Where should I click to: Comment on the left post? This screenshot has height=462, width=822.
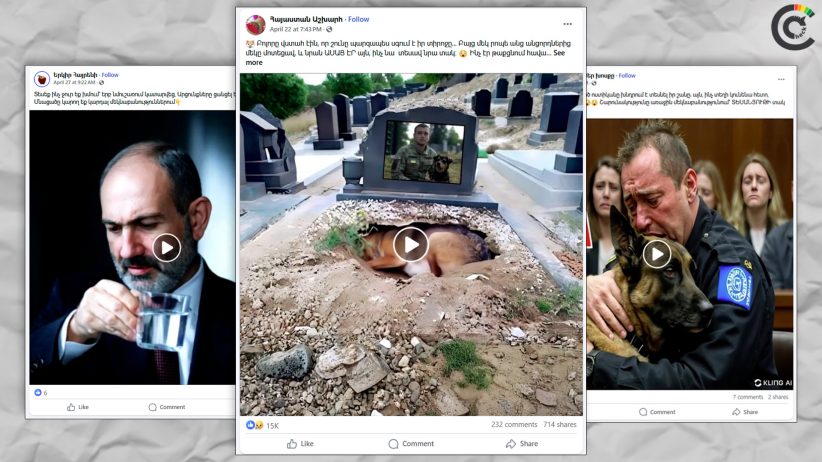[167, 407]
